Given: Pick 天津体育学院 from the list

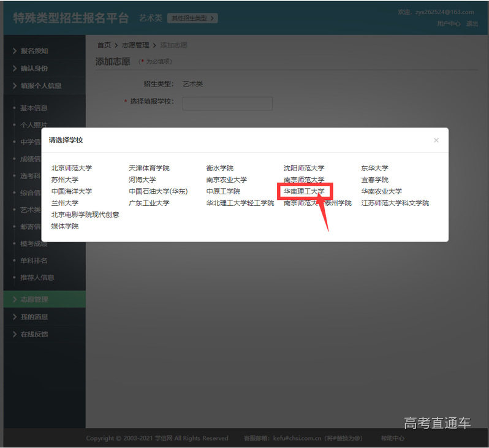Looking at the screenshot, I should point(149,168).
